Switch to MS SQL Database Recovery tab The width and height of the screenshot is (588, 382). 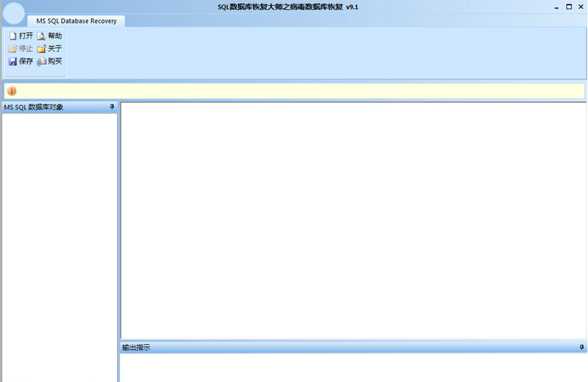76,21
